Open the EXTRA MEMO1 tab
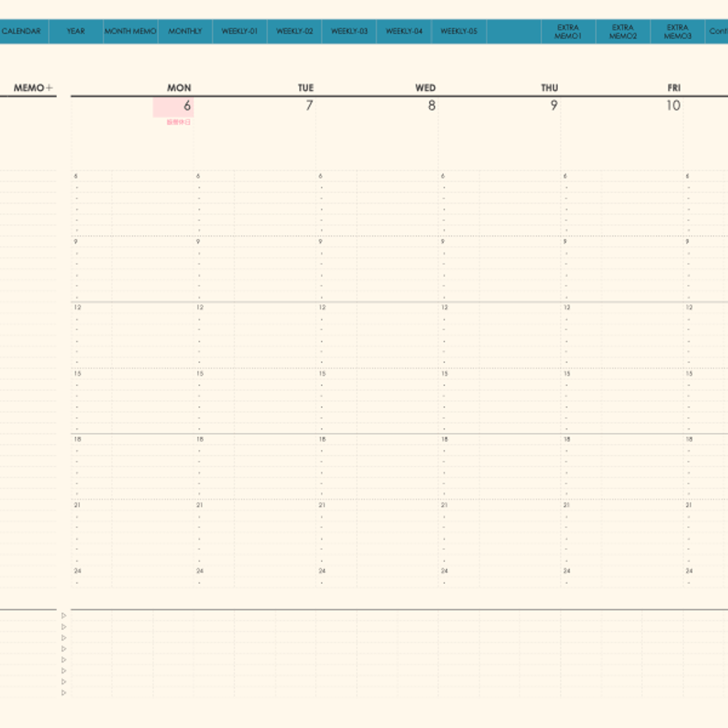The image size is (728, 728). pos(568,32)
